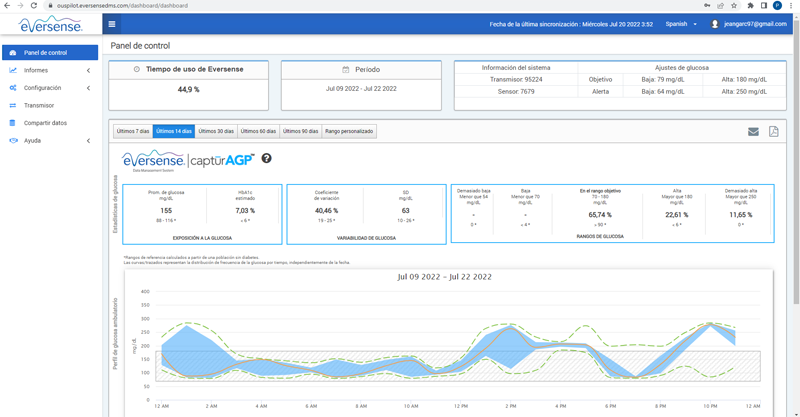Select the Últimos 7 días range

132,131
